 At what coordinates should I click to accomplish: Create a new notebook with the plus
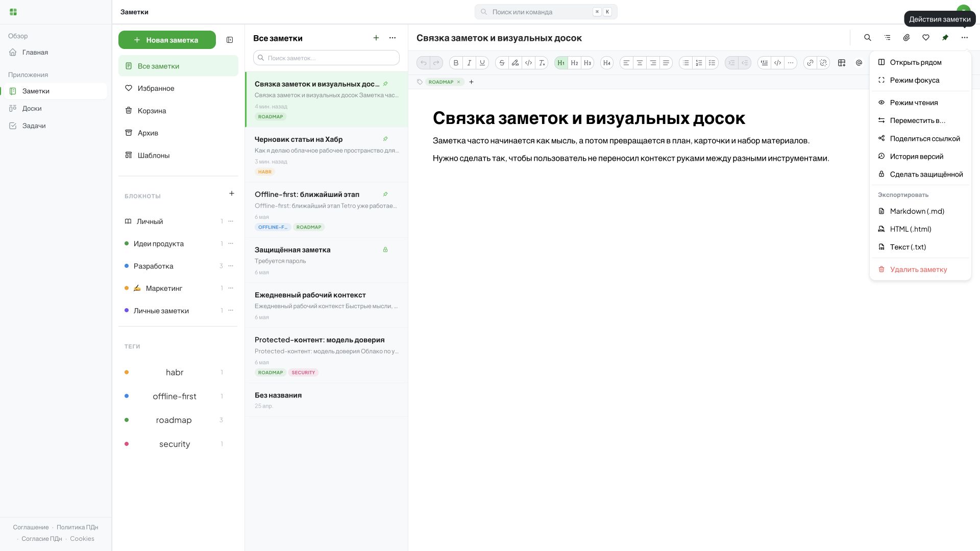click(x=232, y=193)
